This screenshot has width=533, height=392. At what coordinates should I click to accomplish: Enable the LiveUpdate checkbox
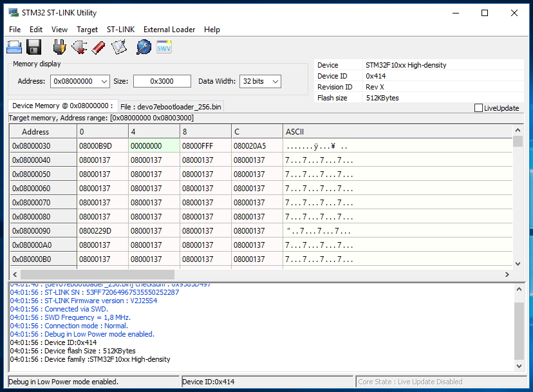[x=478, y=108]
